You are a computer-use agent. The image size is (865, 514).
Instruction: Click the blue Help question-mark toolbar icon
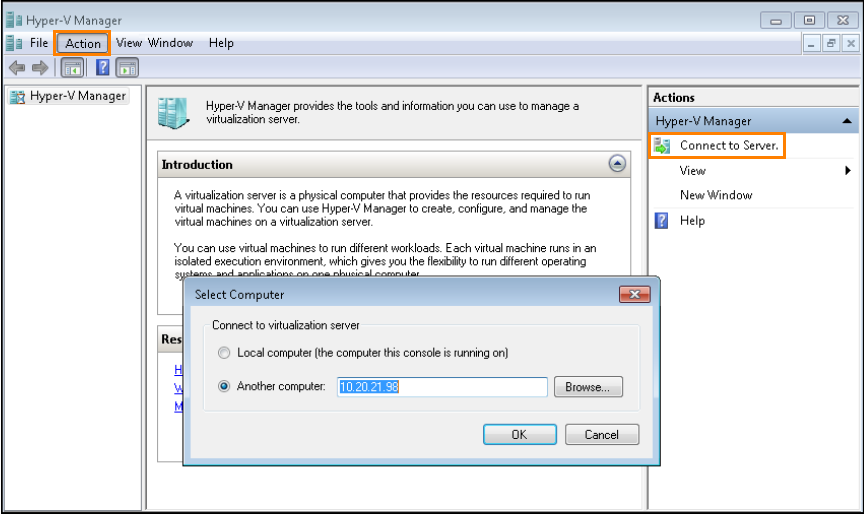coord(102,68)
